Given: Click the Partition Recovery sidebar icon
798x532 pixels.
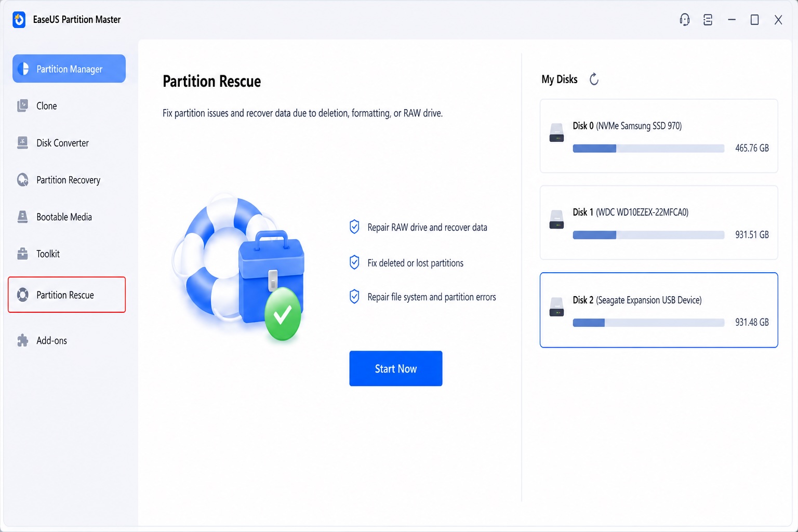Looking at the screenshot, I should [x=22, y=180].
